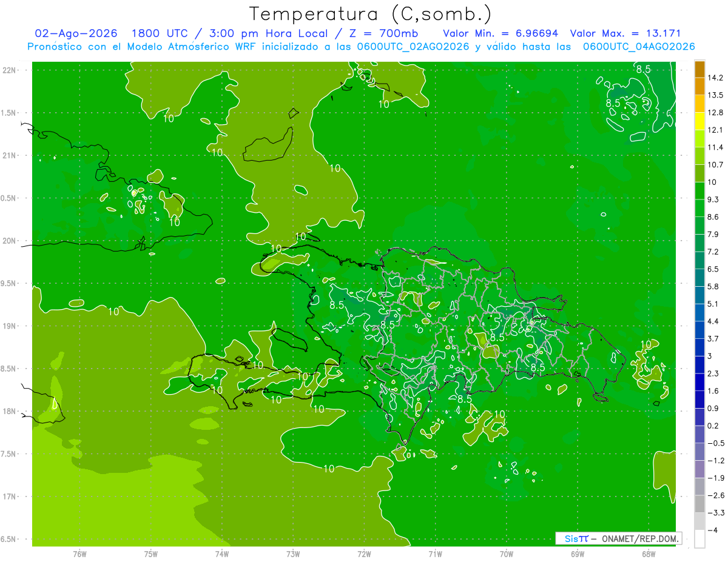Click the '-3.3' colorbar value
728x562 pixels.
[715, 513]
